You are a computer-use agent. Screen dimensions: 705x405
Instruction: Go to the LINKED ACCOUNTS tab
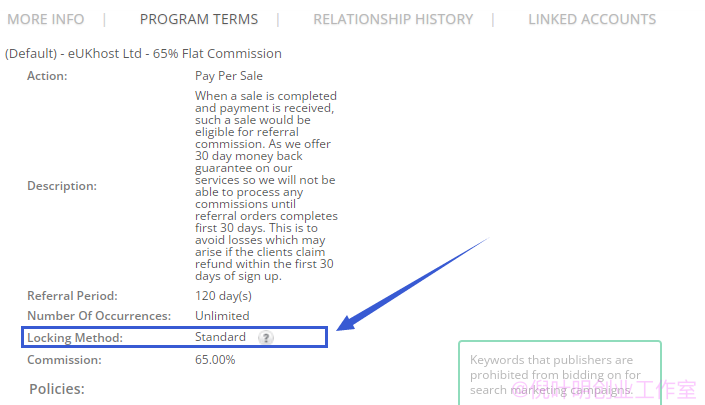(592, 19)
